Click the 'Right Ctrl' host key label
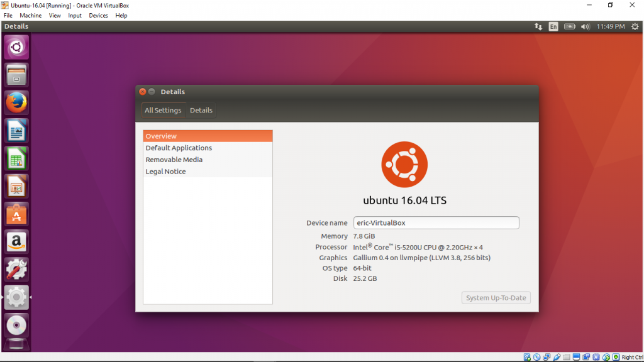This screenshot has width=644, height=362. click(x=633, y=358)
